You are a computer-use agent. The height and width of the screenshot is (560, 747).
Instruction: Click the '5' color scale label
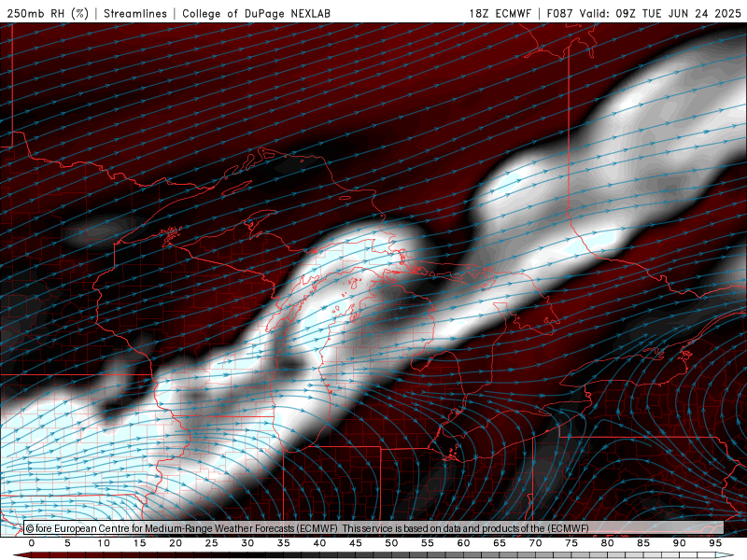click(x=67, y=543)
